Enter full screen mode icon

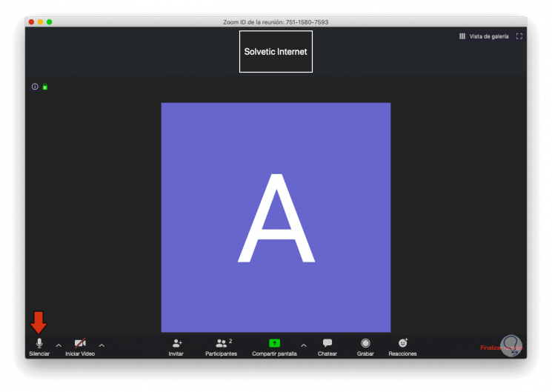pos(519,36)
